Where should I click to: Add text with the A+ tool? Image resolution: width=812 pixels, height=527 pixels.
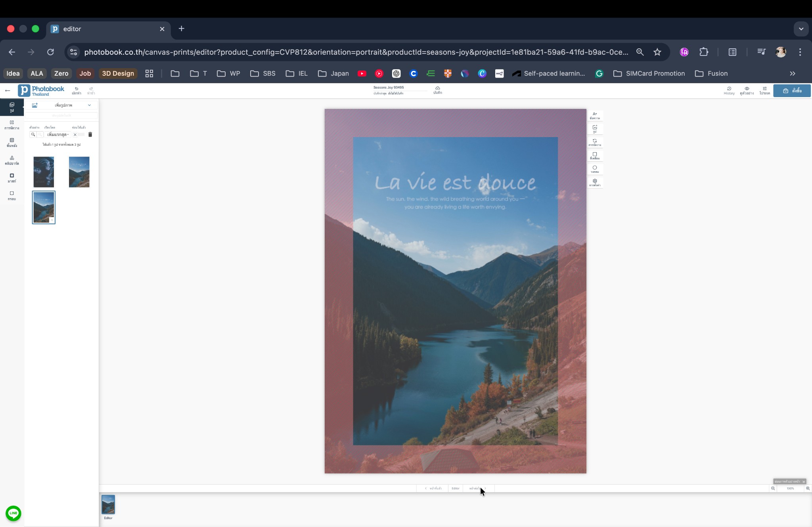(x=594, y=116)
